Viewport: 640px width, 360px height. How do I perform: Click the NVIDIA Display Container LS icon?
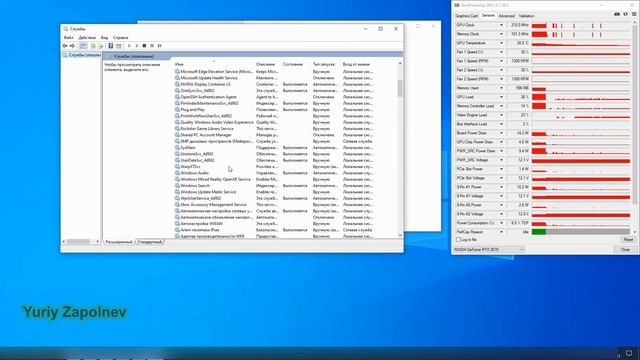(177, 84)
